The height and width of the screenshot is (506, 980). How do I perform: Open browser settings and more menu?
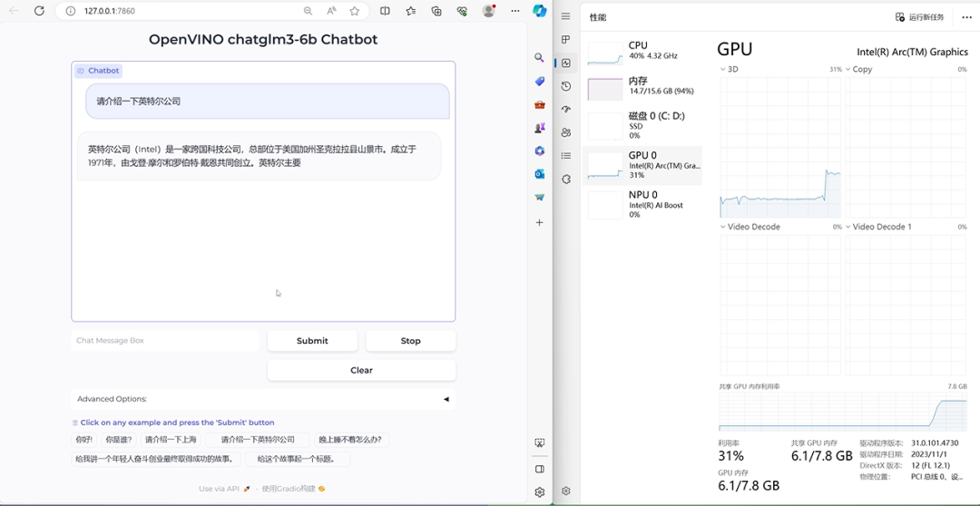(x=515, y=11)
